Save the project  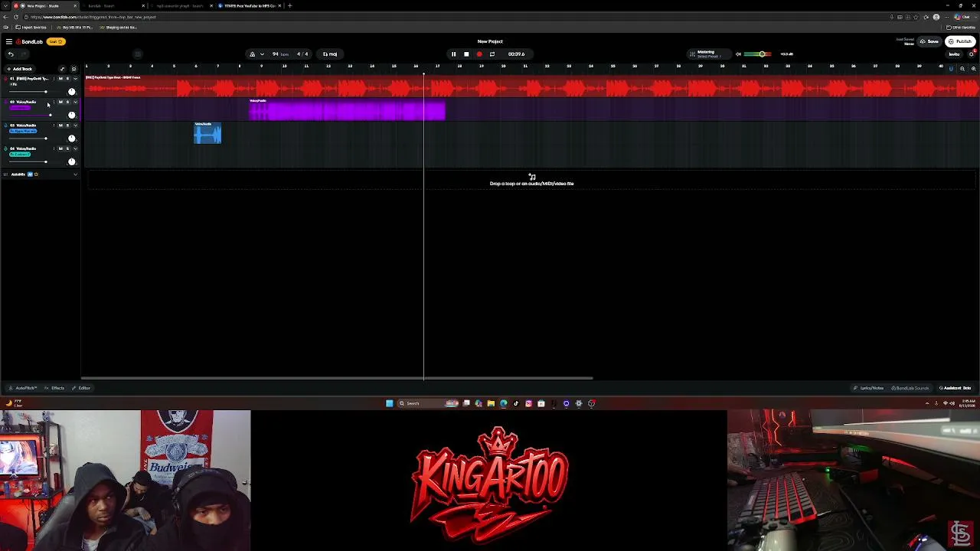point(930,41)
